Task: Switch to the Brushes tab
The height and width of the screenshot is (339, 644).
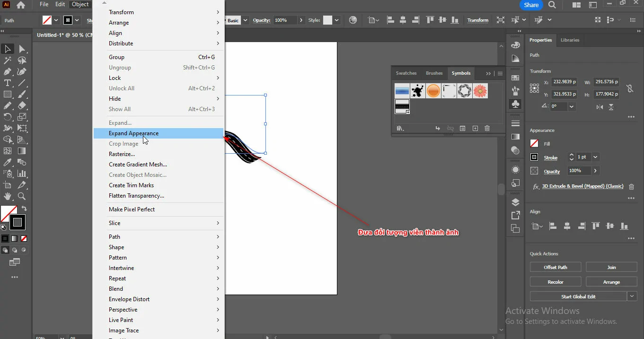Action: (434, 73)
